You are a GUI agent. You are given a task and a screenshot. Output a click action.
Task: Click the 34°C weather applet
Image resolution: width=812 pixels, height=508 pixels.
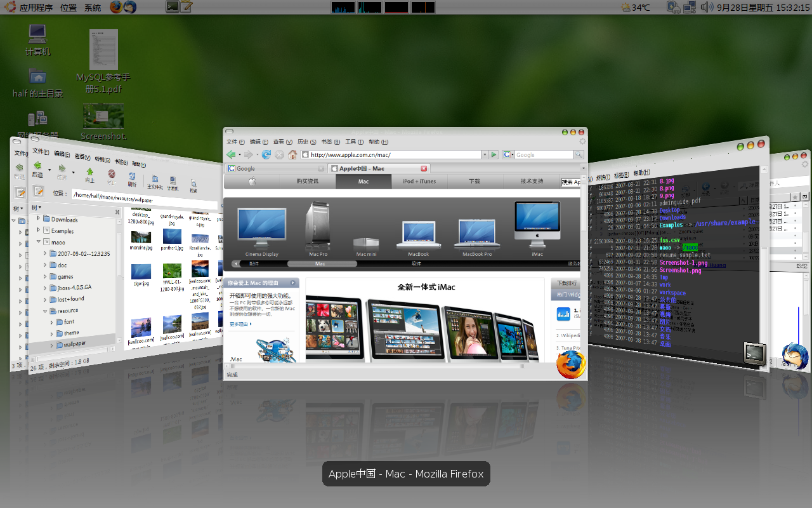pos(636,8)
